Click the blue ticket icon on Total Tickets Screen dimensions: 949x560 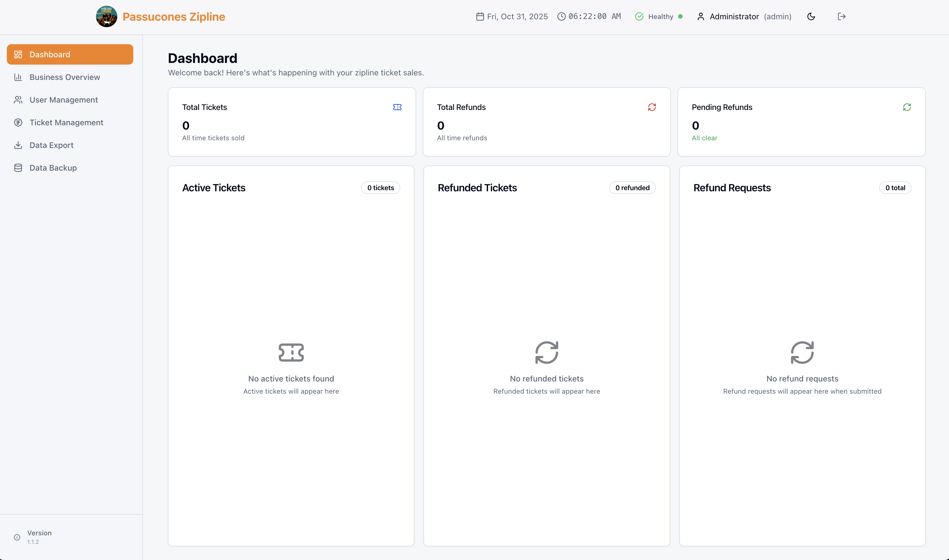[x=397, y=107]
